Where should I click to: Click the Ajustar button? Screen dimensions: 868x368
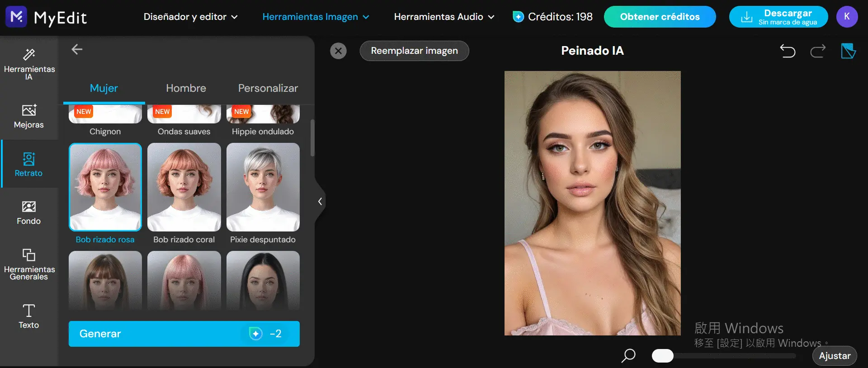(835, 356)
